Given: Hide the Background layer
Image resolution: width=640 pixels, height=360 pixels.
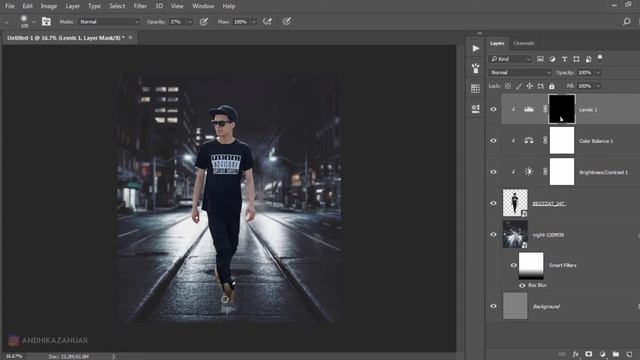Looking at the screenshot, I should [x=493, y=306].
